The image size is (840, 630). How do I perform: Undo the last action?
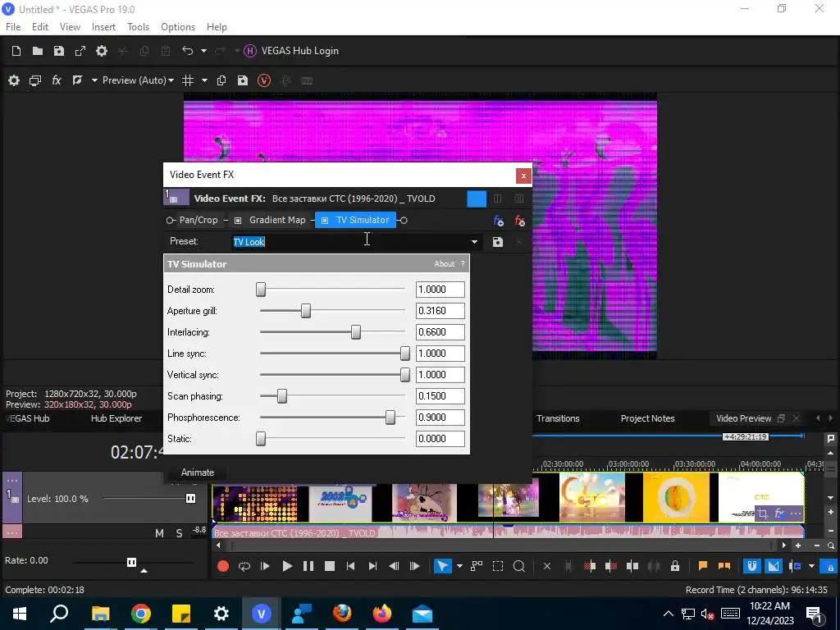(187, 51)
